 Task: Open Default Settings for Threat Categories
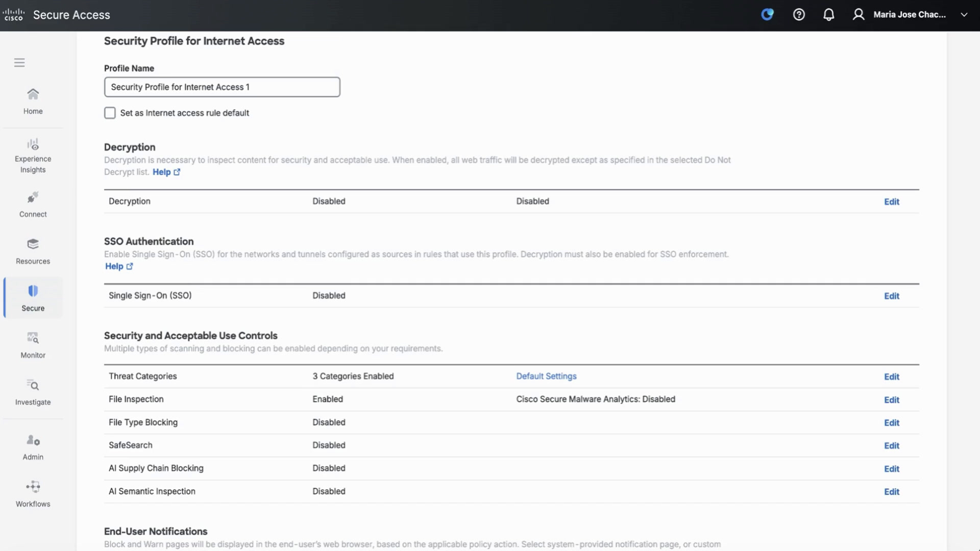coord(546,376)
